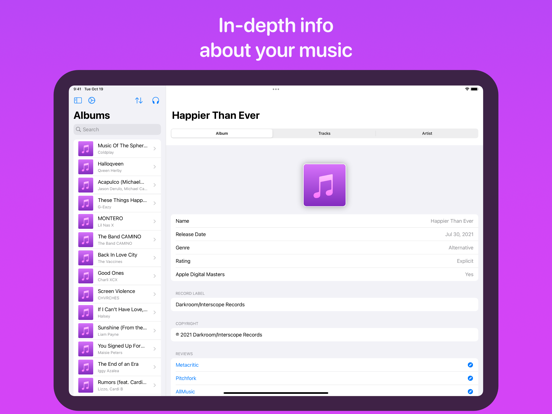Click the headphones icon

pos(155,101)
